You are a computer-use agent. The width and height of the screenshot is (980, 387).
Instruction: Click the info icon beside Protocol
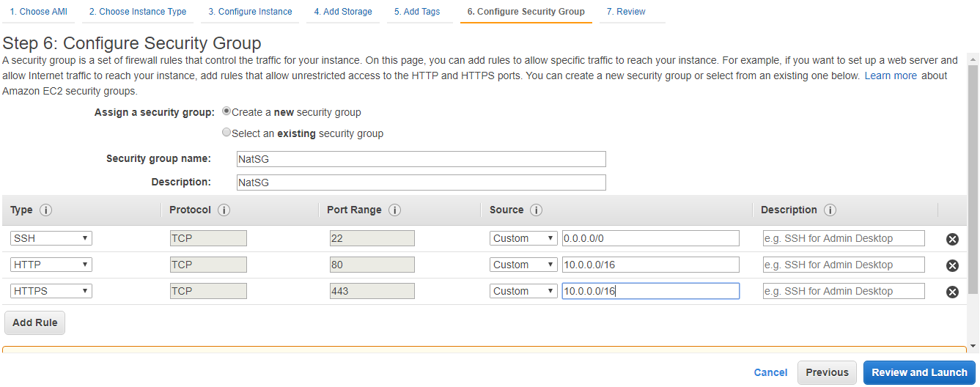click(224, 210)
